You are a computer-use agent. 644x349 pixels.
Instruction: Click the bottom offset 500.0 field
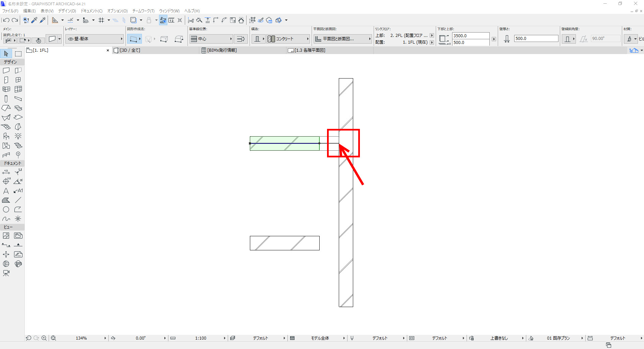[x=471, y=43]
